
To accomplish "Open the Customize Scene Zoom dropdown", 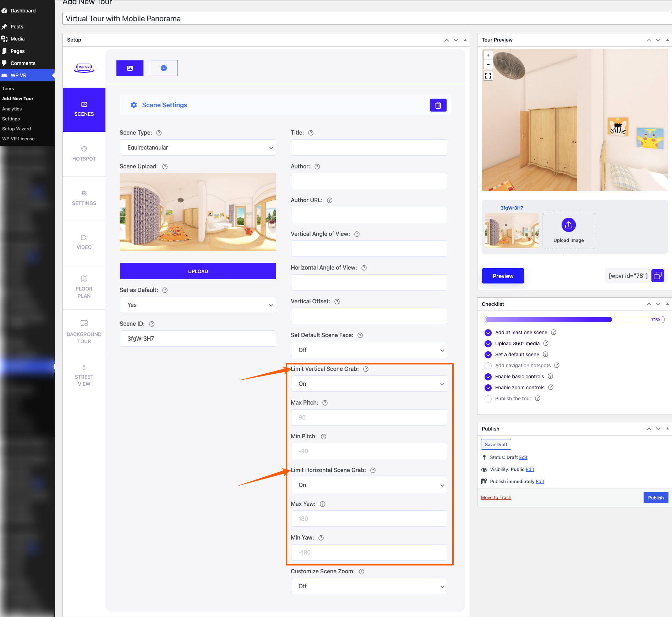I will pyautogui.click(x=369, y=586).
